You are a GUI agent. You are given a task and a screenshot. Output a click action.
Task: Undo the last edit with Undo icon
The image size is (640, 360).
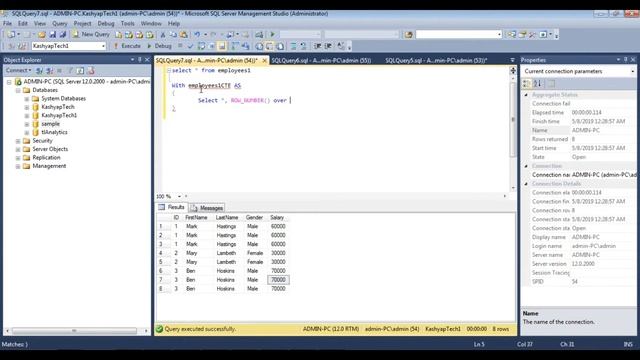tap(197, 35)
